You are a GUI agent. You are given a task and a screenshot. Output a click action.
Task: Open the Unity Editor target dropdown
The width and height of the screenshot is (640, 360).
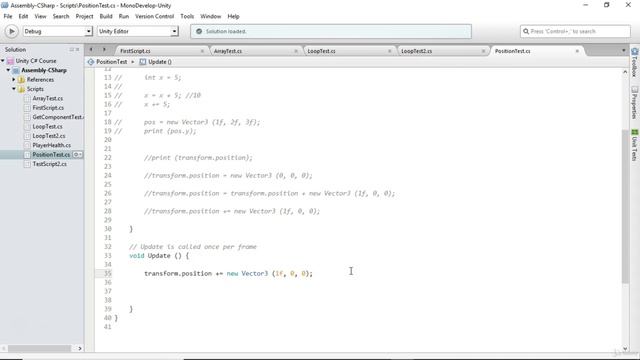pos(138,31)
